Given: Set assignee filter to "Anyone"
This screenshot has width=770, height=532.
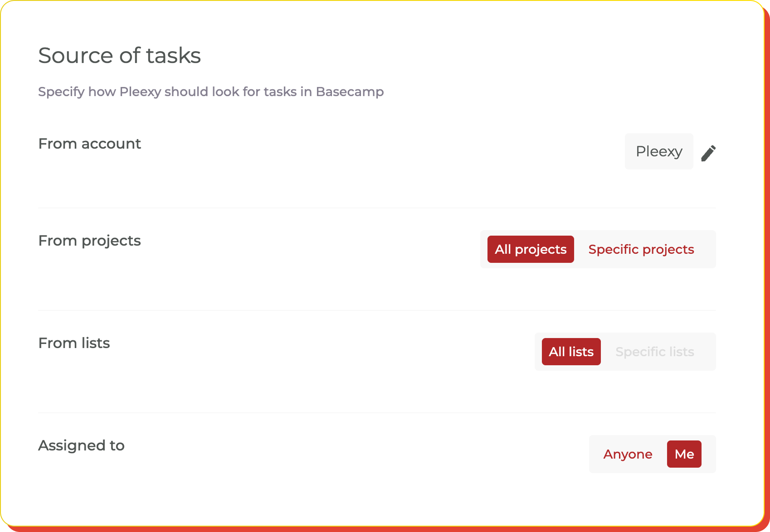Looking at the screenshot, I should click(628, 454).
